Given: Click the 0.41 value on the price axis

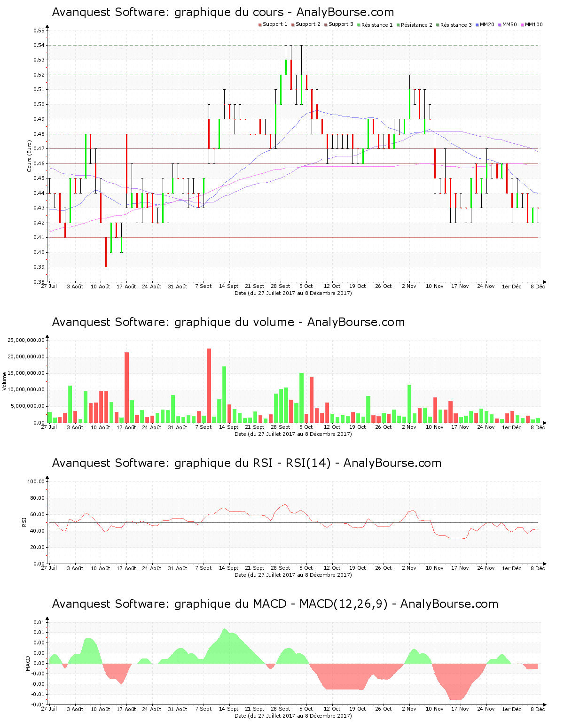Looking at the screenshot, I should coord(39,237).
